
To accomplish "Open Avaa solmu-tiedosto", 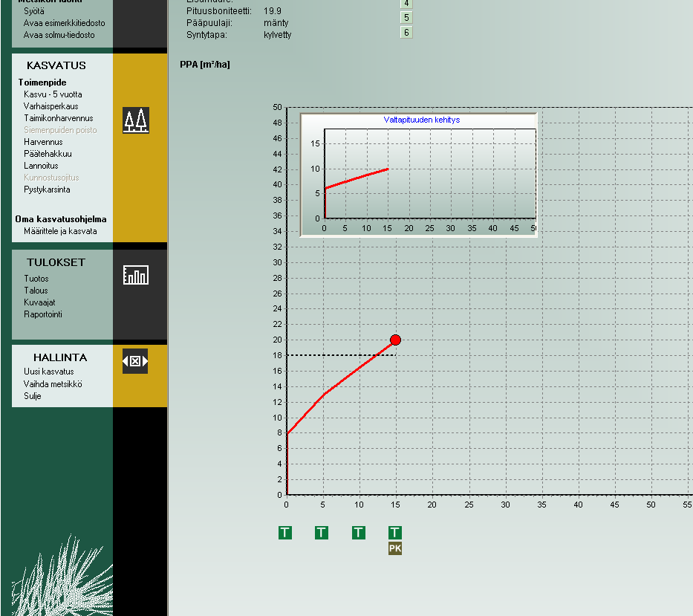I will (59, 35).
